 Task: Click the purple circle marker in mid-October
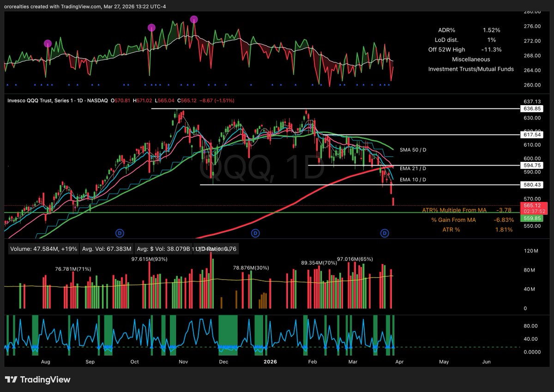click(151, 28)
